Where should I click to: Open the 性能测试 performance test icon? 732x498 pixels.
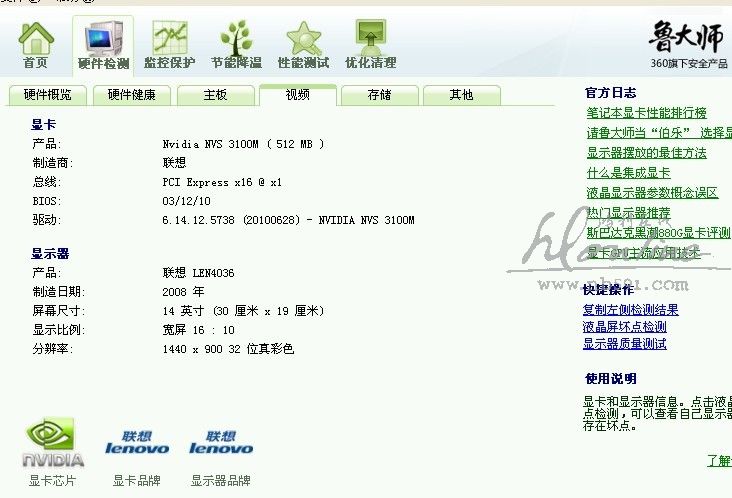303,44
